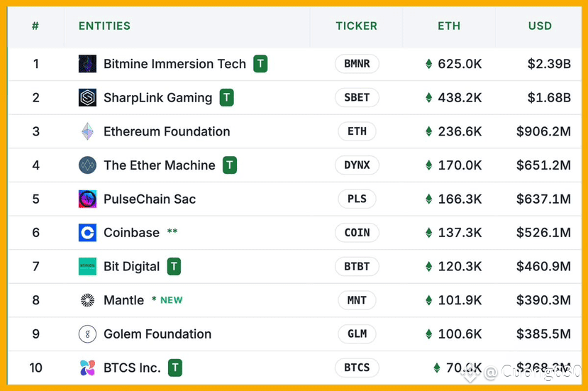Click green T badge beside Bit Digital
This screenshot has width=588, height=391.
(174, 266)
